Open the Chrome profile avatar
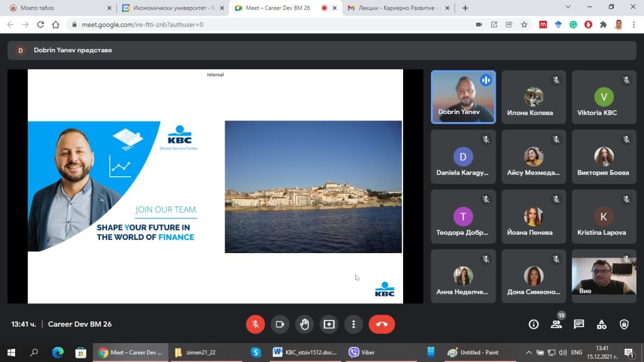 coord(619,25)
